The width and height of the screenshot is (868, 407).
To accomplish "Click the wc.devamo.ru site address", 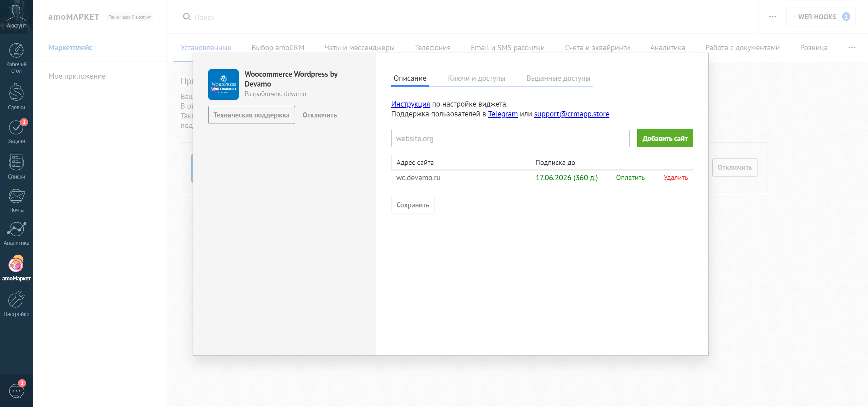I will pos(418,178).
